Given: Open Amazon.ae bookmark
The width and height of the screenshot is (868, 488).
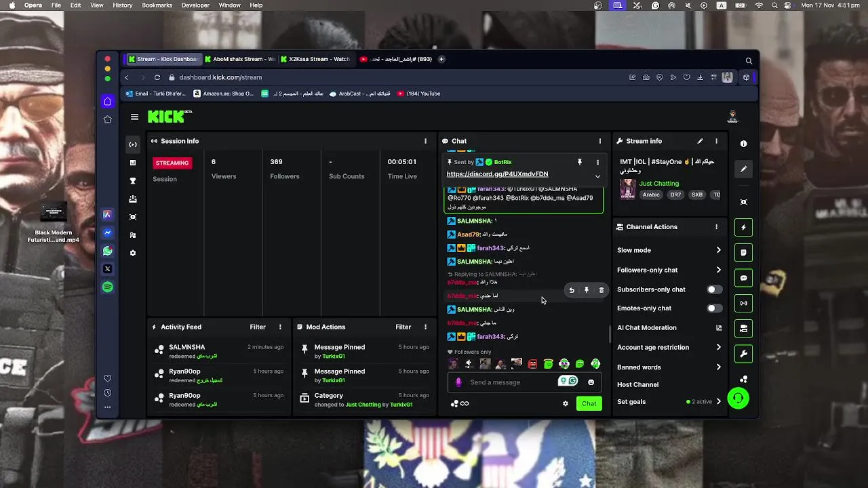Looking at the screenshot, I should pyautogui.click(x=223, y=94).
